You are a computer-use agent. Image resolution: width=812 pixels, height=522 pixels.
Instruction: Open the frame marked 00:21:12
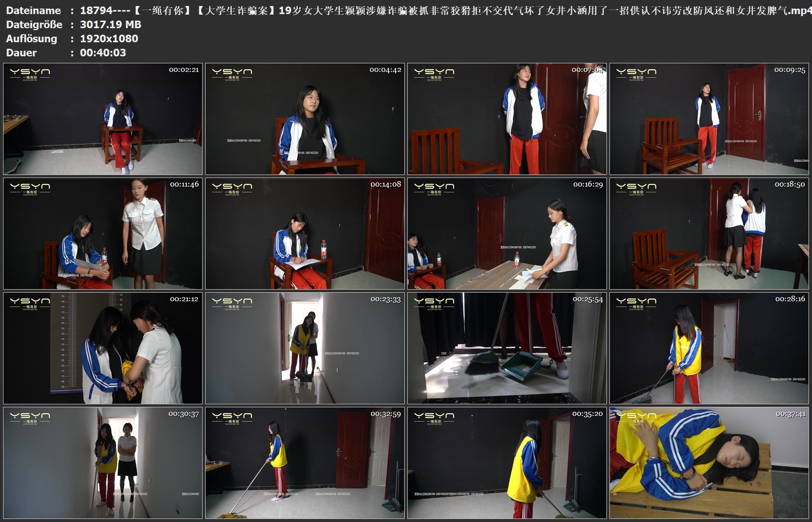(103, 348)
